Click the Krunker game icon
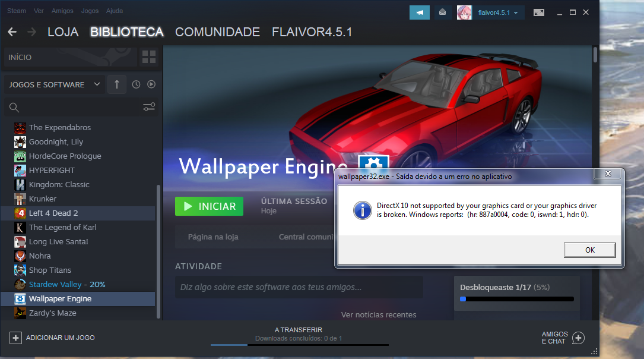 tap(20, 199)
